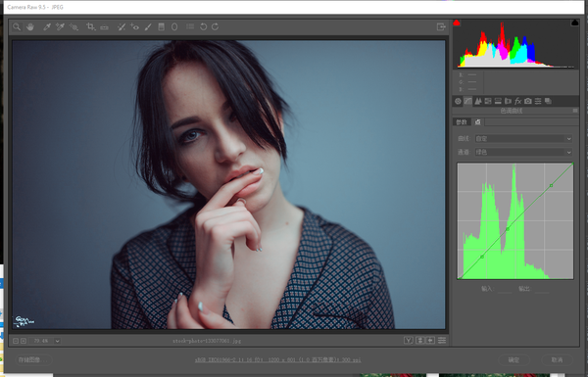Select the Hand tool
Viewport: 588px width, 377px height.
pyautogui.click(x=30, y=26)
